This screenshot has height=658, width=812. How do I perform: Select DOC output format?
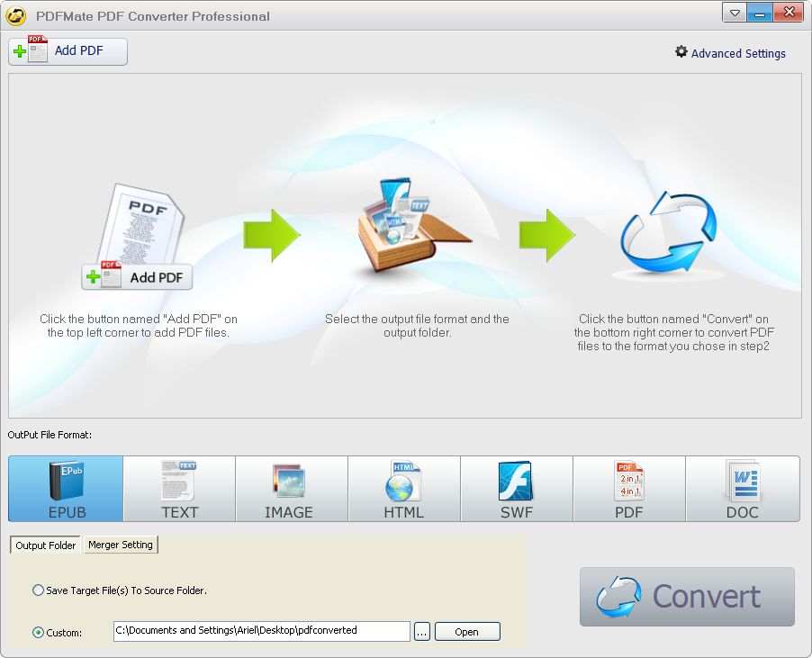point(743,489)
